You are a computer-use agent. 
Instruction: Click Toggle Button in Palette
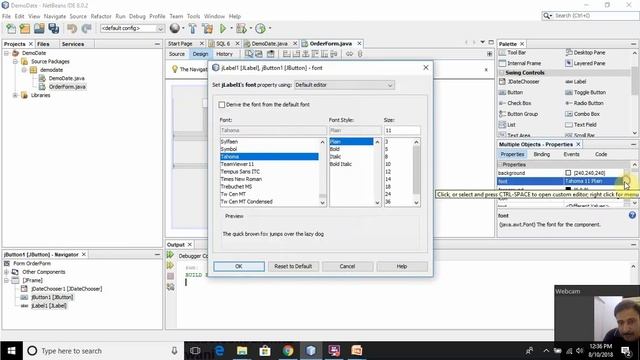(590, 93)
